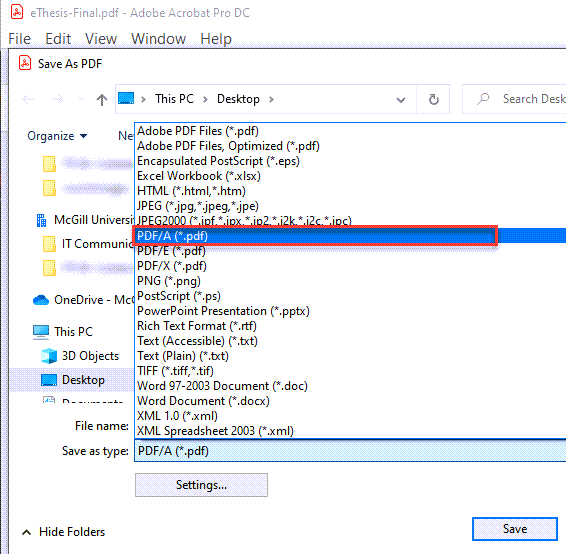Viewport: 566px width, 554px height.
Task: Click the McGill University building icon
Action: pos(42,220)
